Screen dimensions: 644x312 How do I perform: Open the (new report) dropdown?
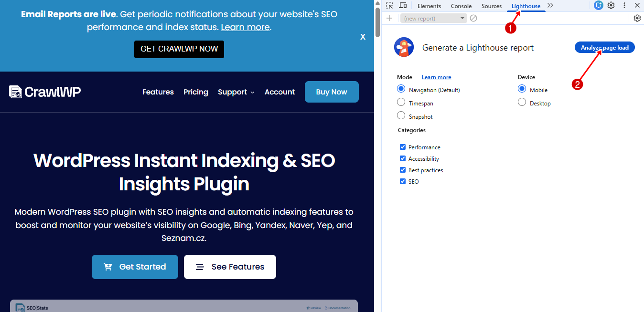click(x=434, y=18)
